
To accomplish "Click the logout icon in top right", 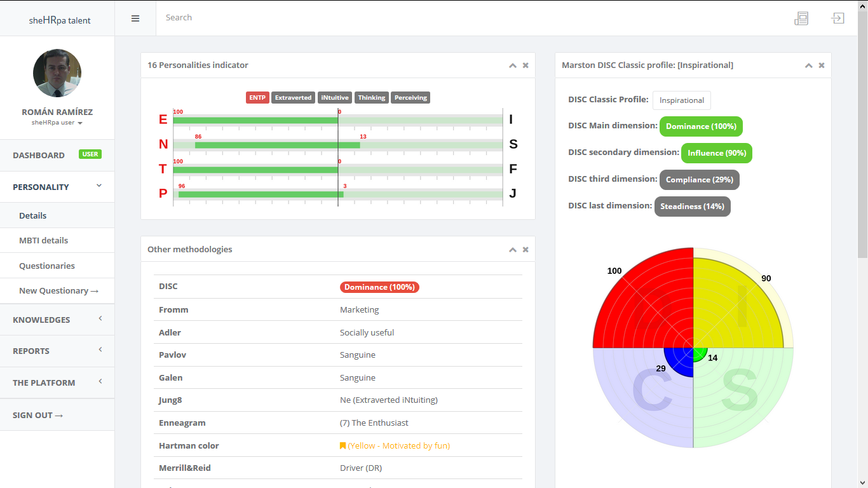I will point(838,18).
